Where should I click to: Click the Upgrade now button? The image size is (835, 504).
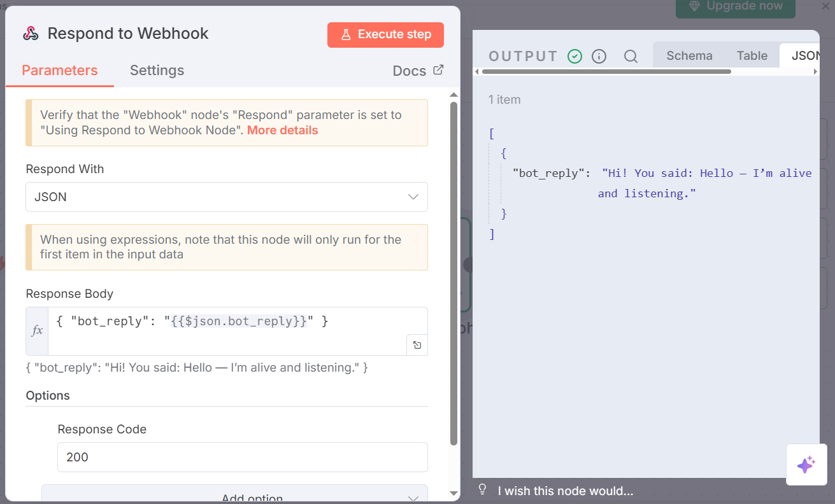[x=735, y=6]
